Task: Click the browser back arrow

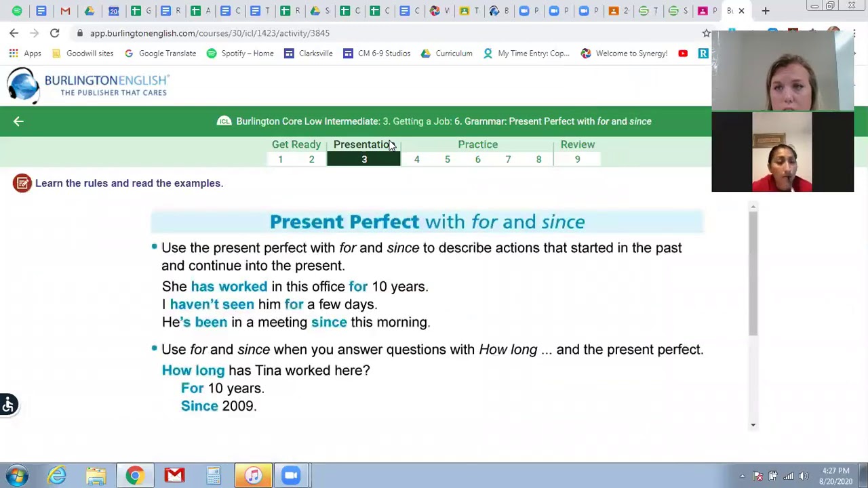Action: [x=14, y=33]
